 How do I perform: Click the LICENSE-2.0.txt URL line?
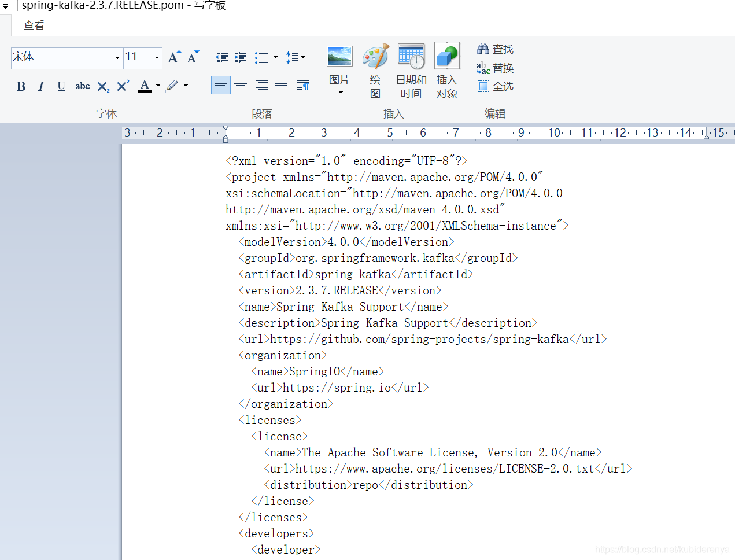[x=448, y=469]
